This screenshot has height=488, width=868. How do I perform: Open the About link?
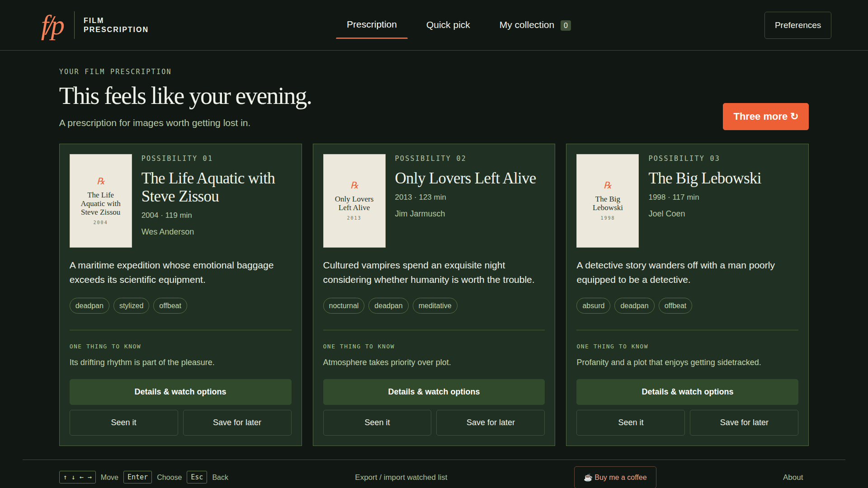coord(793,477)
